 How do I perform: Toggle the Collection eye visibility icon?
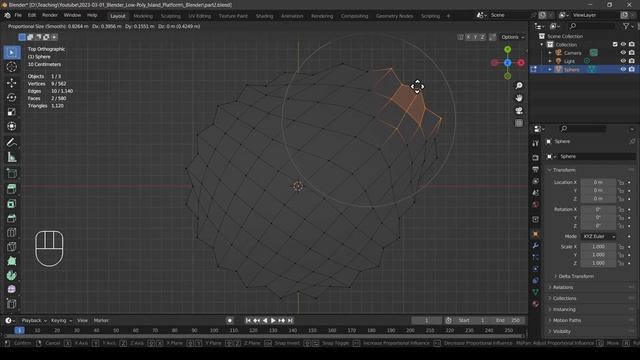623,44
